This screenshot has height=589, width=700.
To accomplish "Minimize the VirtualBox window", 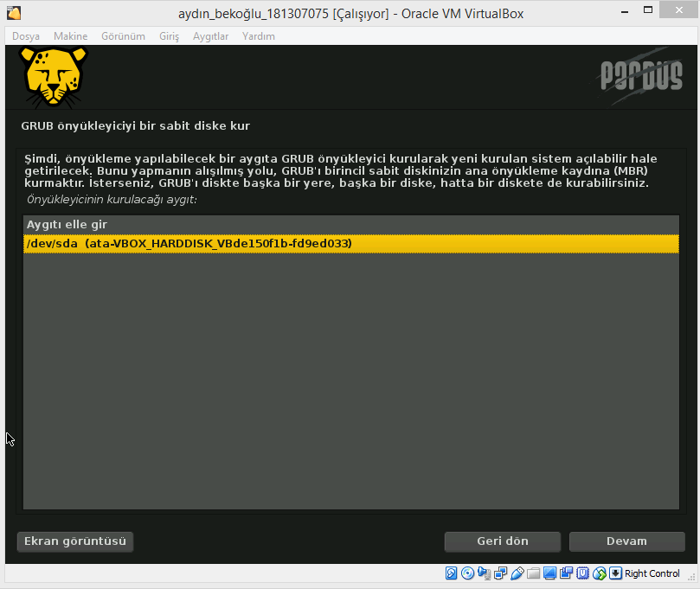I will click(625, 11).
